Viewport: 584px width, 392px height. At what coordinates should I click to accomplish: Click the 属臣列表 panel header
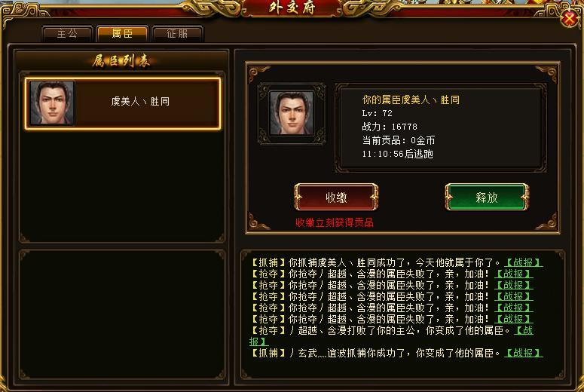point(121,60)
